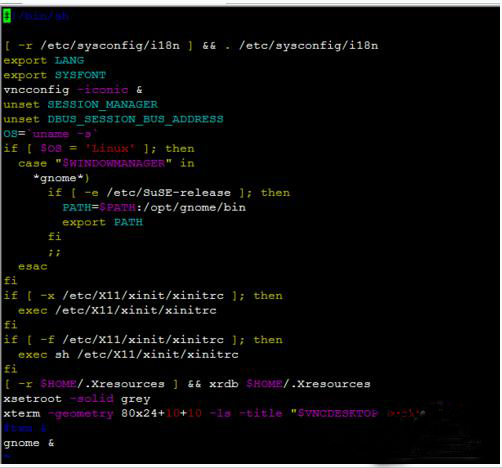Image resolution: width=502 pixels, height=468 pixels.
Task: Click the xsetroot command
Action: pos(33,399)
